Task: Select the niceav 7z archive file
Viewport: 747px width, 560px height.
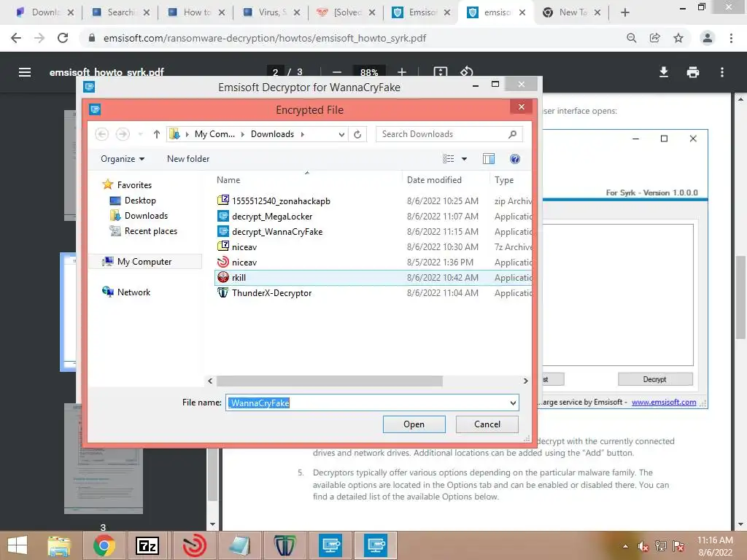Action: [x=373, y=246]
